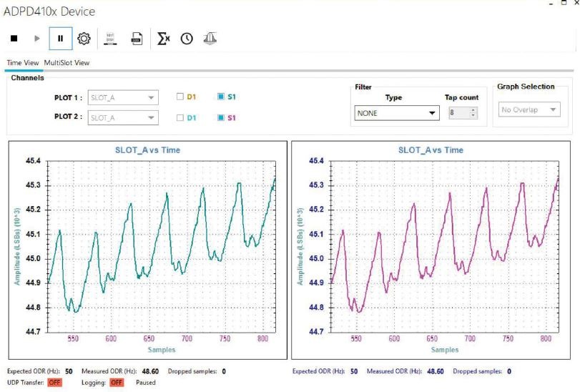
Task: Click the Logging OFF indicator
Action: click(x=117, y=383)
